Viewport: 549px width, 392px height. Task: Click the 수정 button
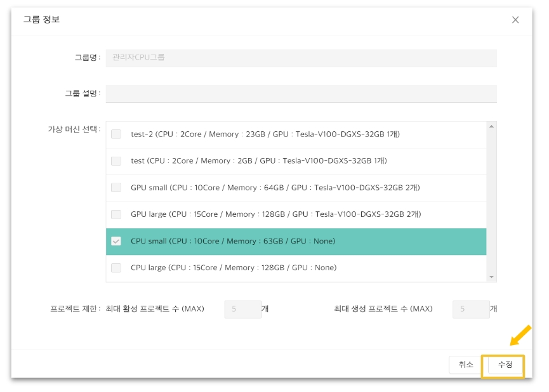[505, 365]
